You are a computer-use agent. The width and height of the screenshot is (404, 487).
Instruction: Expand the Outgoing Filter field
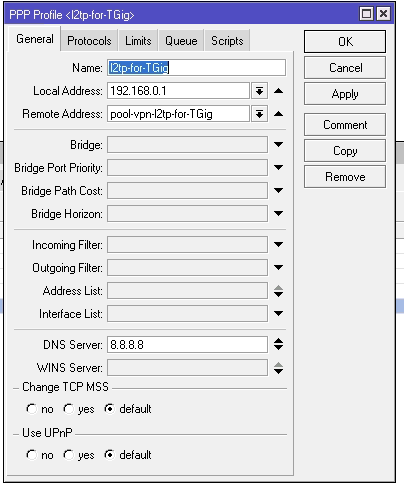(278, 267)
